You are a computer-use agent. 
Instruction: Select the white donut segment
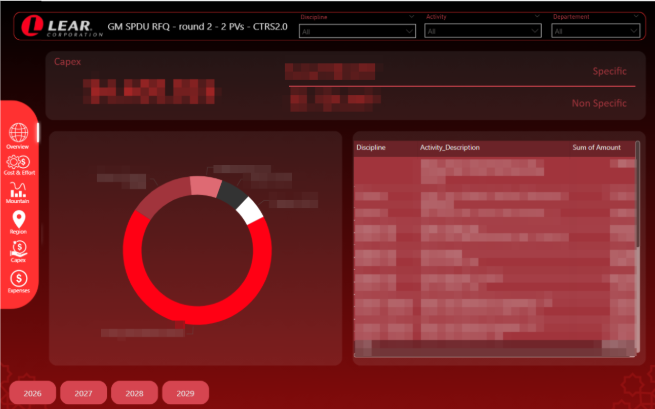pos(250,211)
